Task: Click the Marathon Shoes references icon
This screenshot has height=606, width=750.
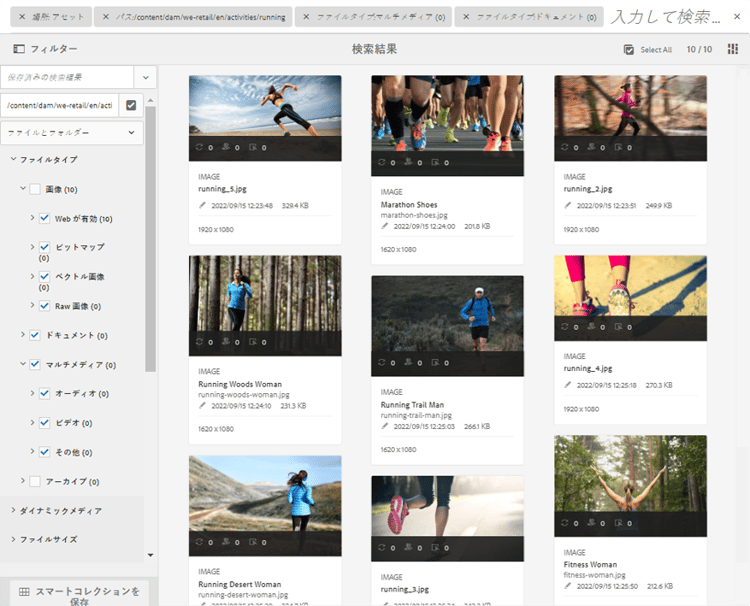Action: coord(435,163)
